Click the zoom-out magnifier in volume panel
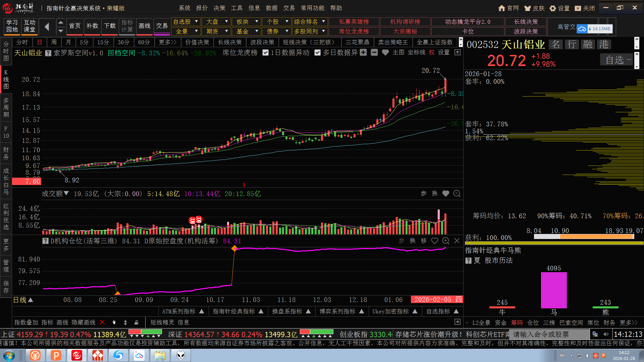Screen dimensions: 644x362 (457, 193)
